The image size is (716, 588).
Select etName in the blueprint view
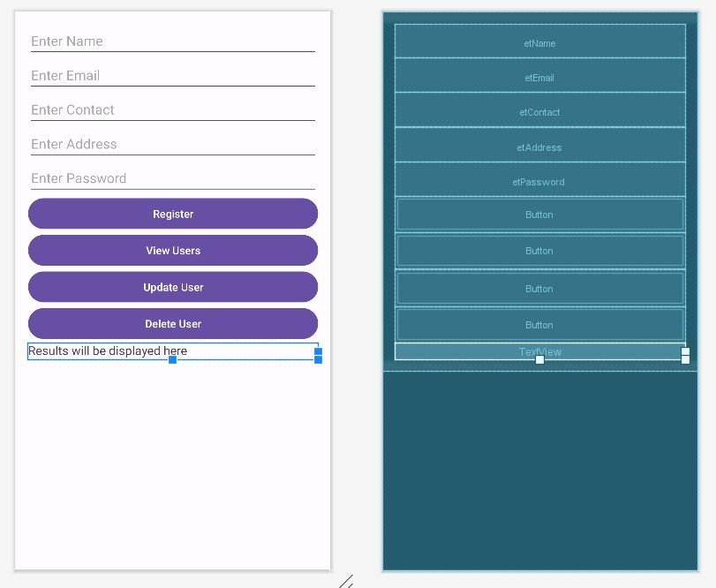539,42
